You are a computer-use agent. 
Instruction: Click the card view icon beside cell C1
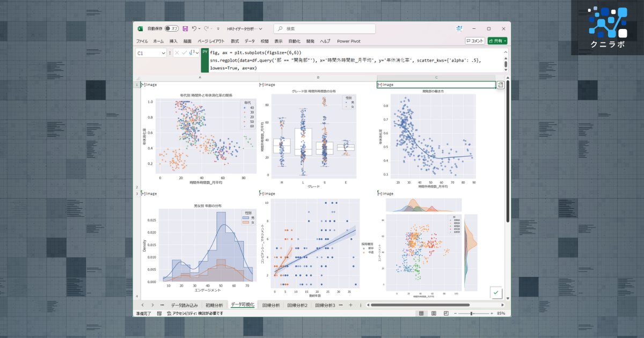click(500, 84)
